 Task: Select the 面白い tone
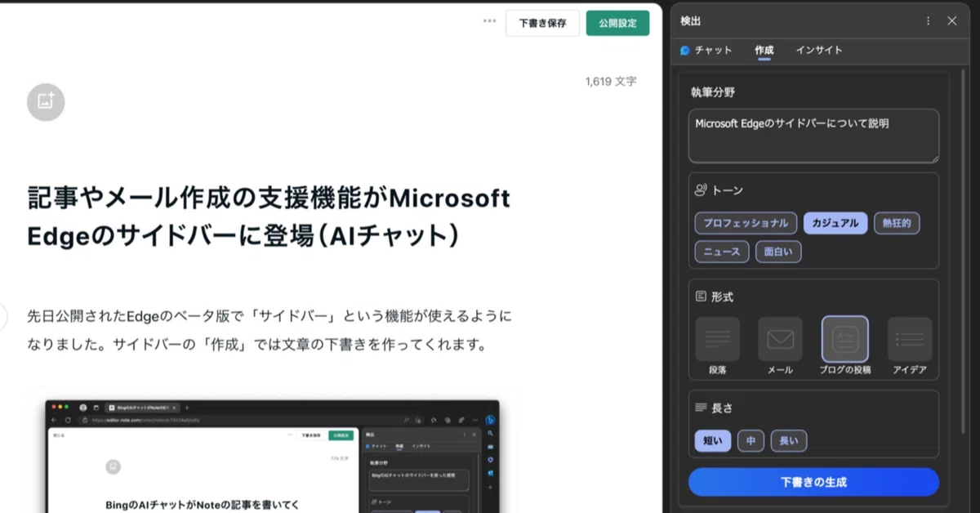click(x=778, y=252)
